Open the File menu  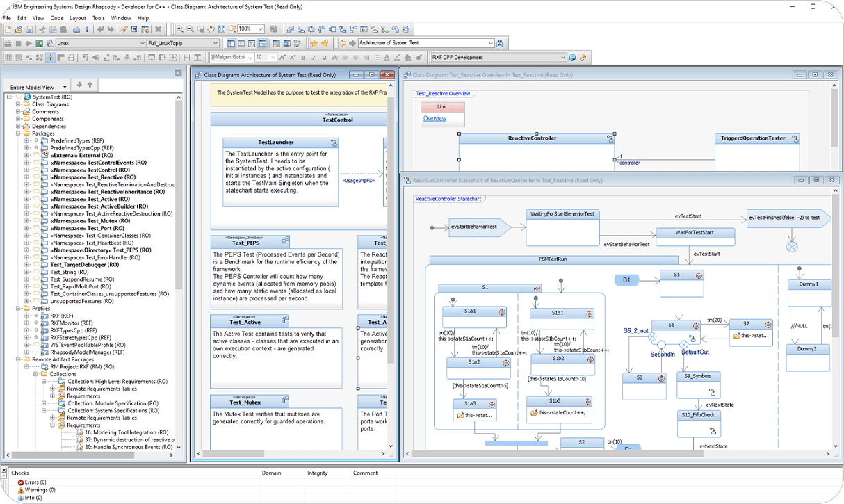7,18
